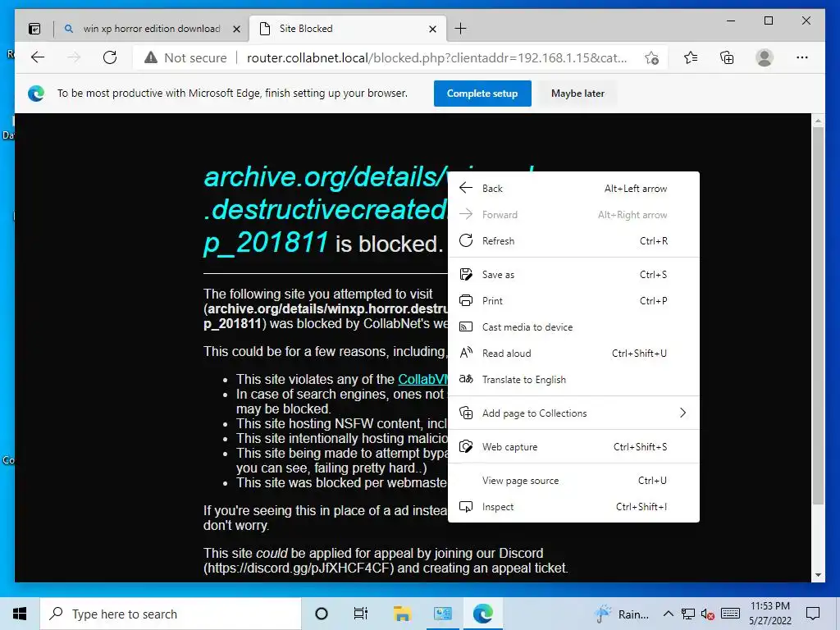840x630 pixels.
Task: Show hidden system tray icons
Action: click(x=668, y=614)
